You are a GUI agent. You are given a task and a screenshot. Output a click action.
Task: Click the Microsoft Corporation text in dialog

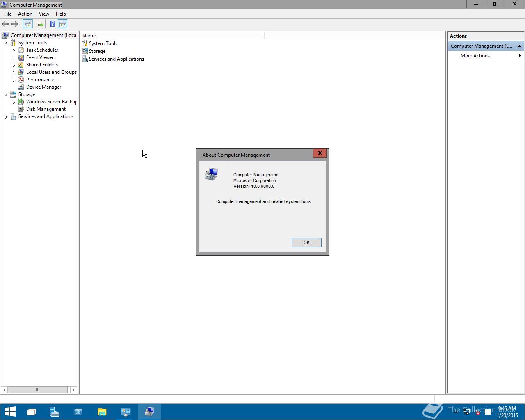pos(255,180)
